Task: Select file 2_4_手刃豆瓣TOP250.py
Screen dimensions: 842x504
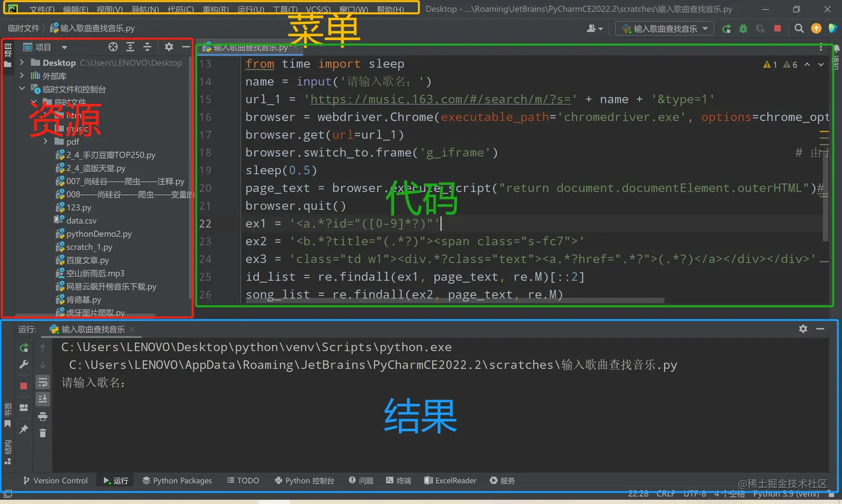Action: [105, 155]
